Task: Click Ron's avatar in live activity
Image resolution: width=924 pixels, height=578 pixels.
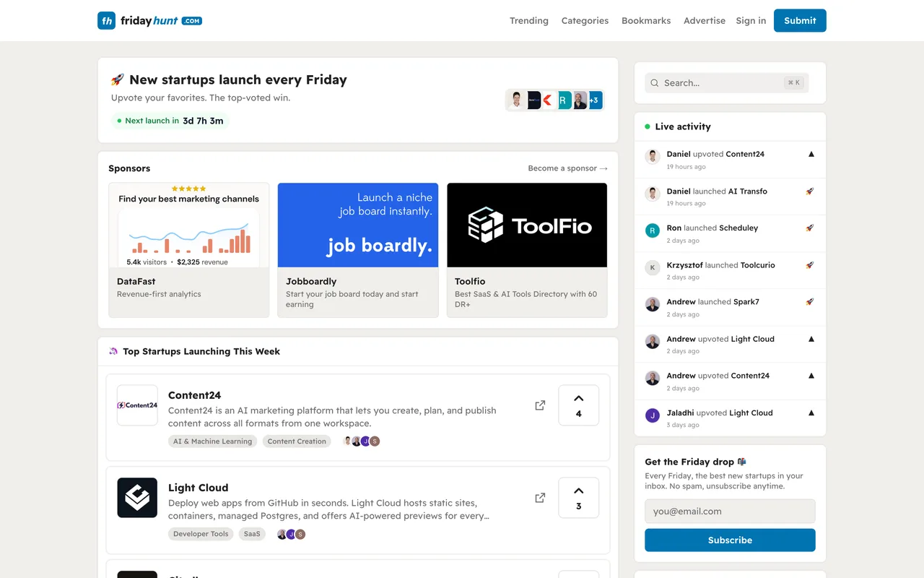Action: coord(653,230)
